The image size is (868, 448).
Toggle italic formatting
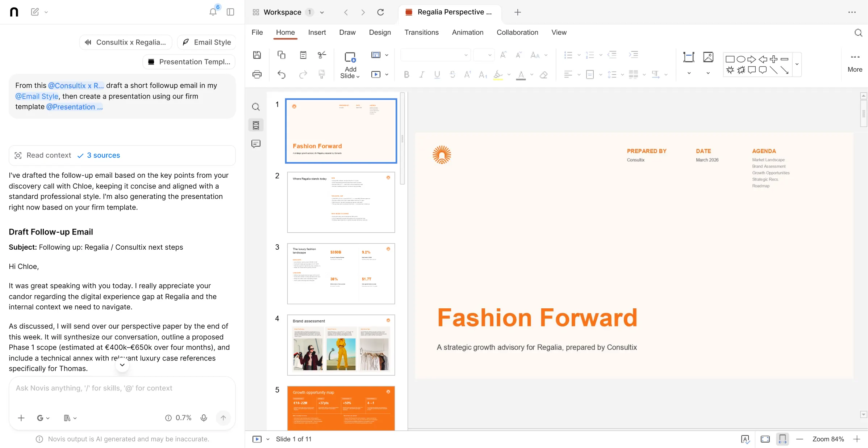422,75
